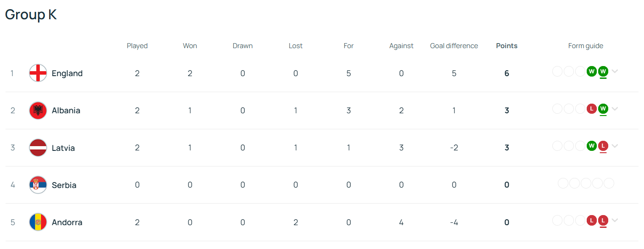This screenshot has width=644, height=249.
Task: Click the Albania flag icon
Action: coord(38,111)
